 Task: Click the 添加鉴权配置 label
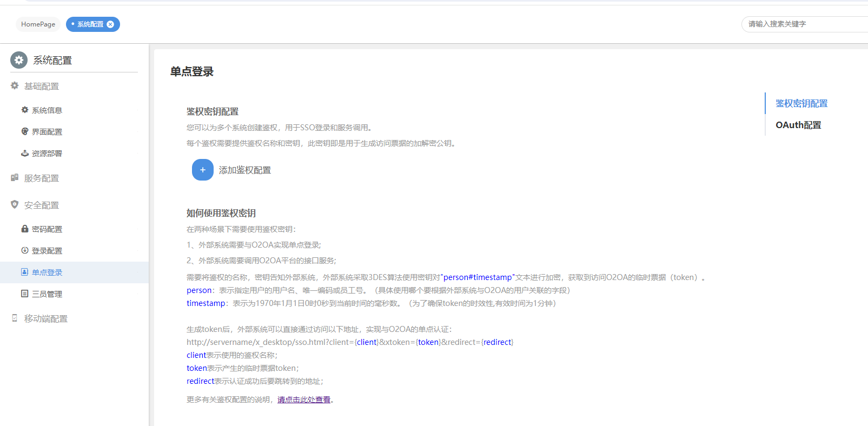pos(245,170)
